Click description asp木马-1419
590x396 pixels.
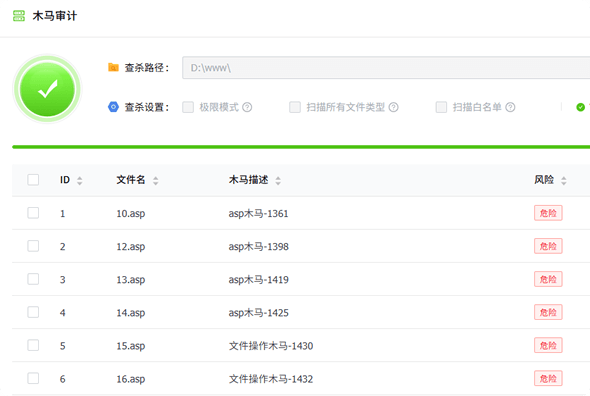[259, 280]
